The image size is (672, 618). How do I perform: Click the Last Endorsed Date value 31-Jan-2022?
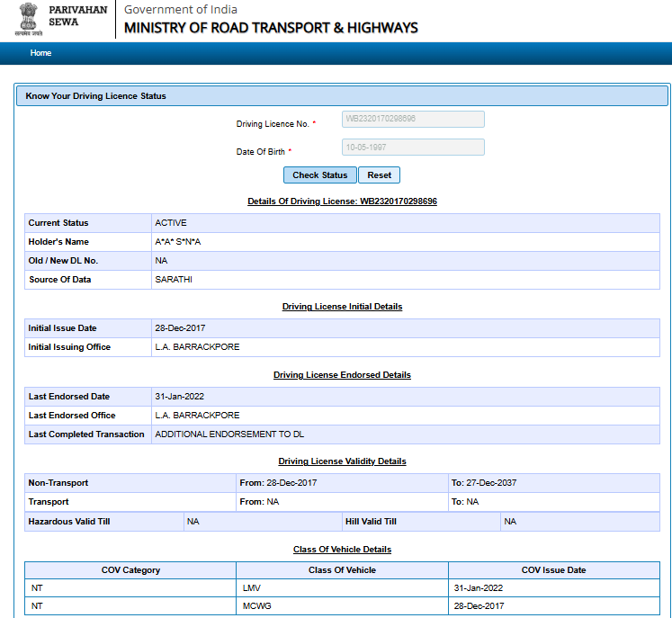click(x=180, y=397)
